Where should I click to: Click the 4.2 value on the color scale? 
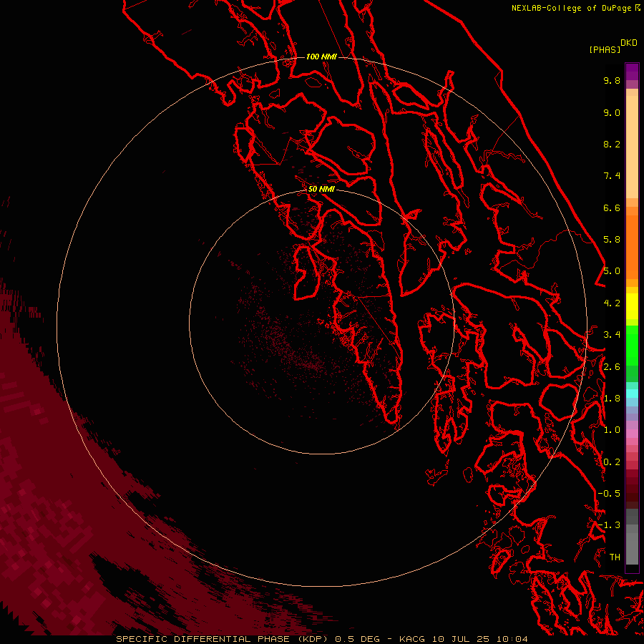pyautogui.click(x=612, y=303)
